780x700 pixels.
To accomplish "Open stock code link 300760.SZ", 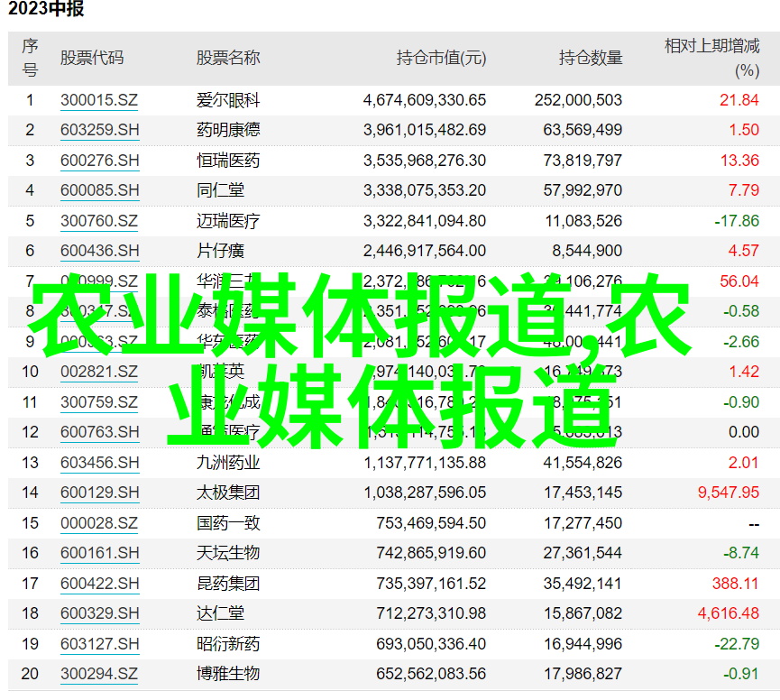I will tap(99, 220).
